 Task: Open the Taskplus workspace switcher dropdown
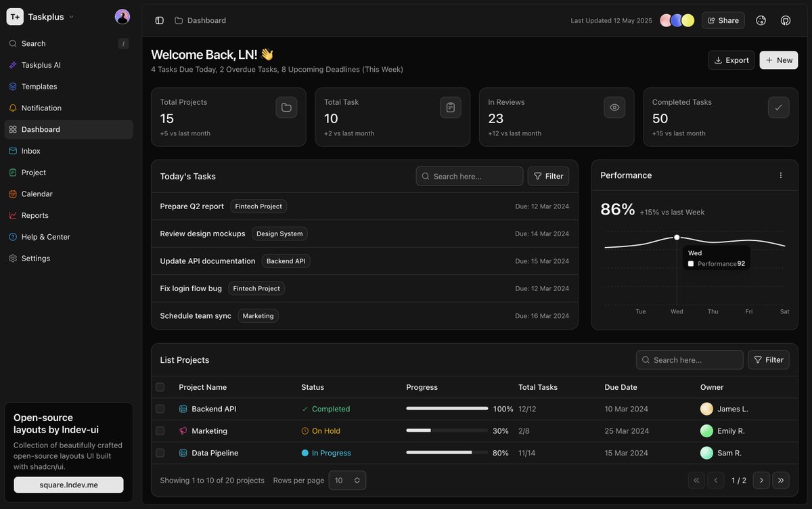(x=46, y=16)
